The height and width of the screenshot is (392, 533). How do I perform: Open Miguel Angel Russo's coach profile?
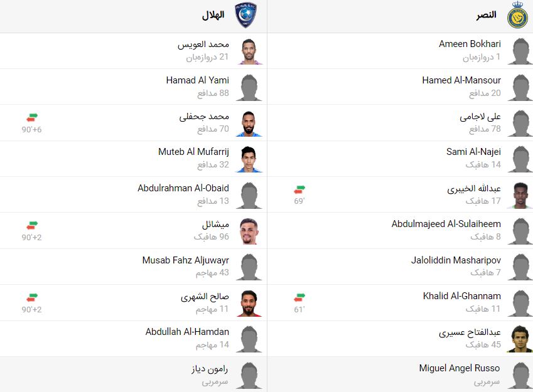tap(458, 369)
